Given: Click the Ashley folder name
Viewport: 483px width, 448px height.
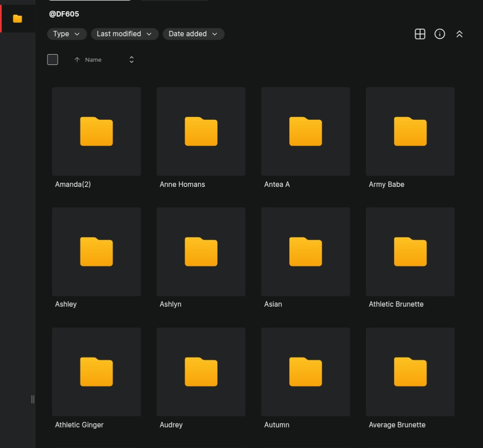Looking at the screenshot, I should (66, 304).
